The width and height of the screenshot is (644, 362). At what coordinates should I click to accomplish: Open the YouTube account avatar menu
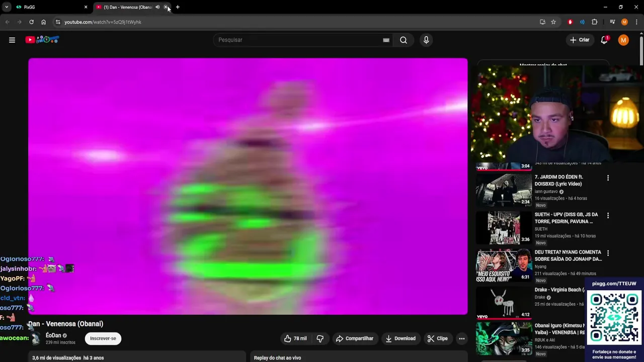(x=623, y=40)
